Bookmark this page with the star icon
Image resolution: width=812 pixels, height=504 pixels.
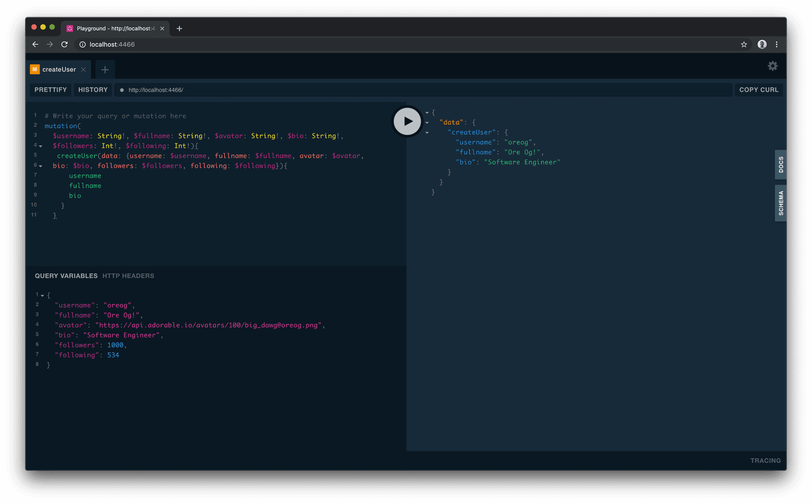click(743, 45)
